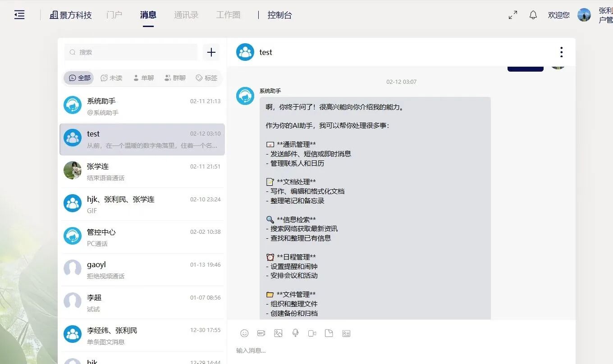Screen dimensions: 613x364
Task: Enter fullscreen with the expand arrows icon
Action: tap(513, 15)
